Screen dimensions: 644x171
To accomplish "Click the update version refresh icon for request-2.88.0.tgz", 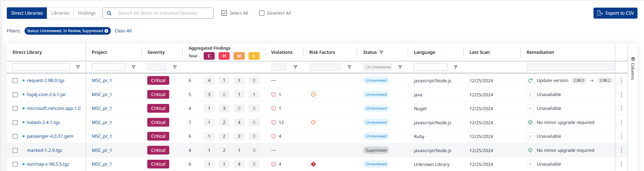I will pos(530,81).
